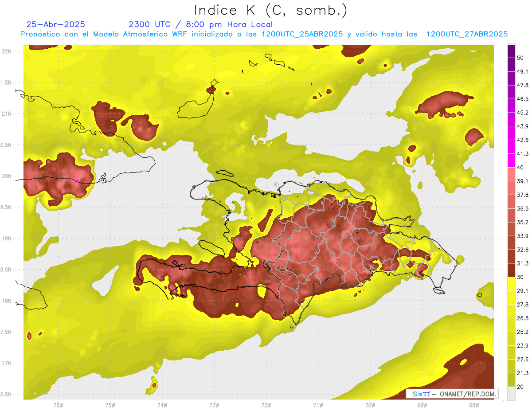
Task: Click the "22N" latitude label
Action: 7,51
